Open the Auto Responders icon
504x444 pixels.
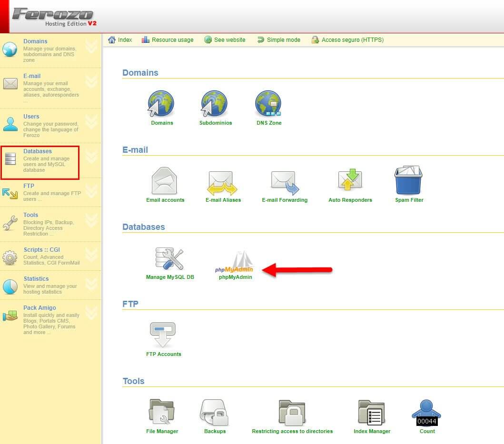click(x=350, y=180)
